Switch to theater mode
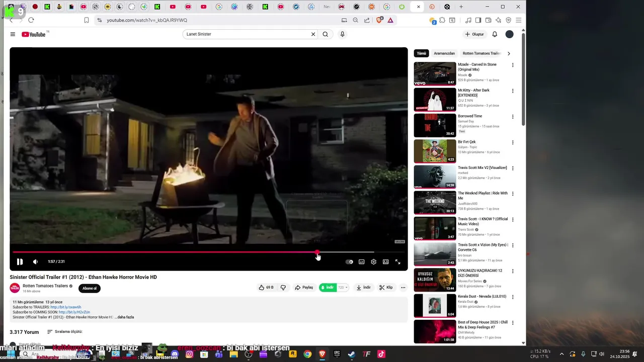The height and width of the screenshot is (362, 644). coord(385,261)
